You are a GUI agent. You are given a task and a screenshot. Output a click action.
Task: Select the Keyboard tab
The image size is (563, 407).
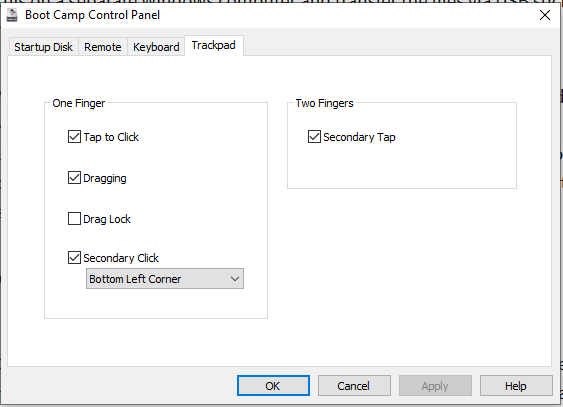[156, 47]
